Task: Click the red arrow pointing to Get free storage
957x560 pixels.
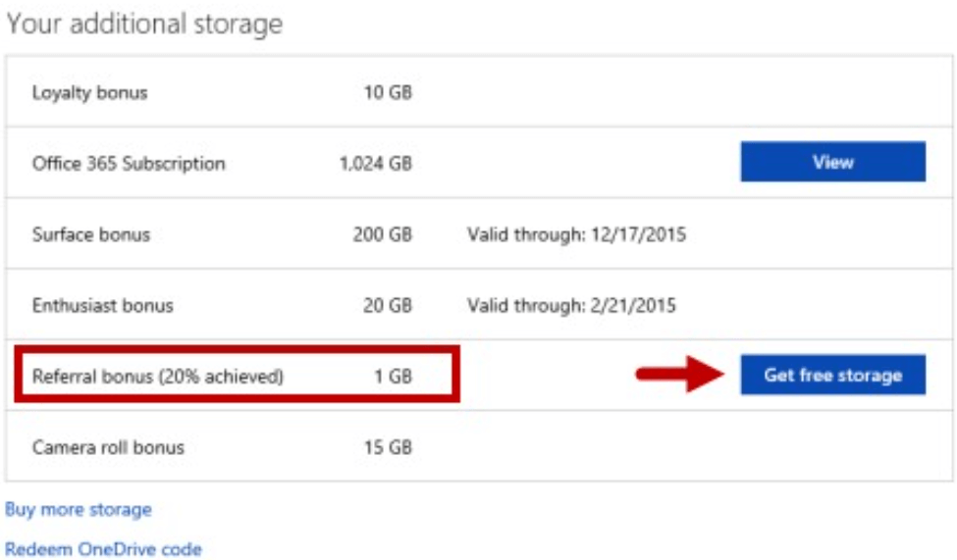Action: tap(680, 374)
